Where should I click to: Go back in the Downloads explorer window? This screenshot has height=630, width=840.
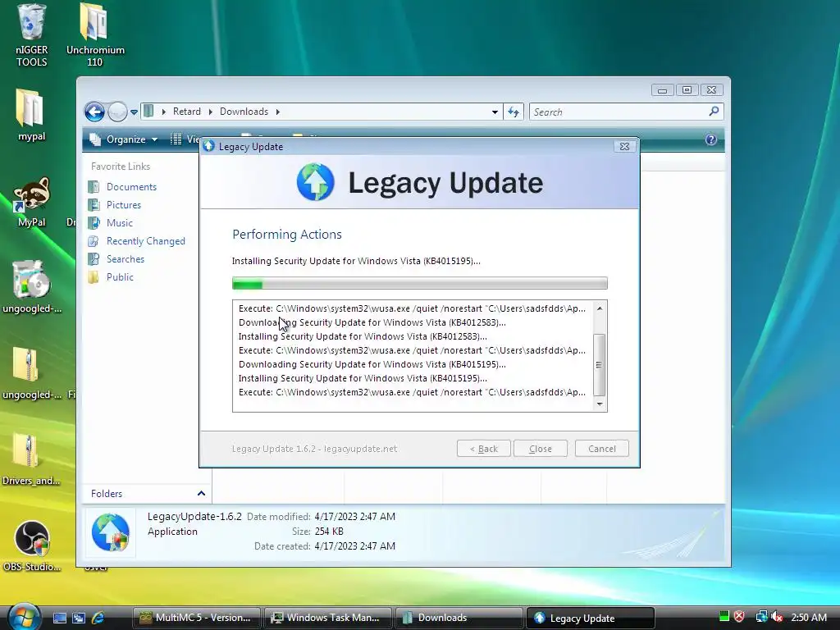[94, 112]
